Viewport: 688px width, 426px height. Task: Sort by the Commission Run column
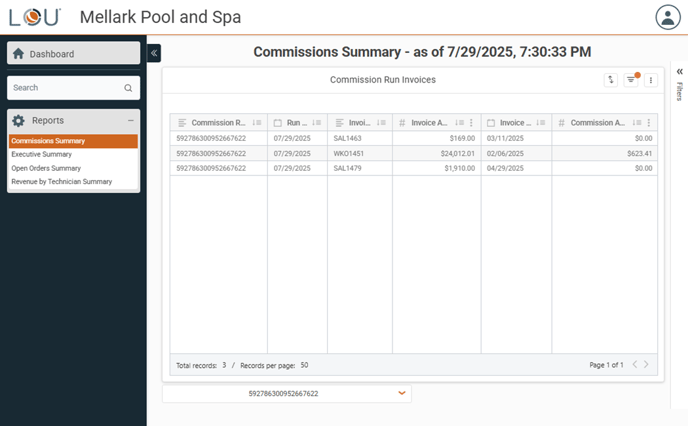[257, 123]
